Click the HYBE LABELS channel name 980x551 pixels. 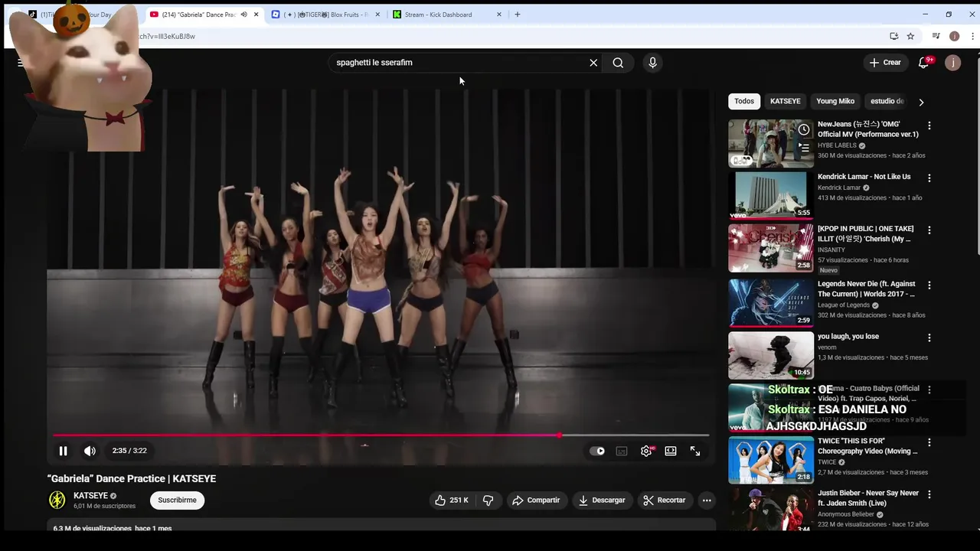pos(837,145)
